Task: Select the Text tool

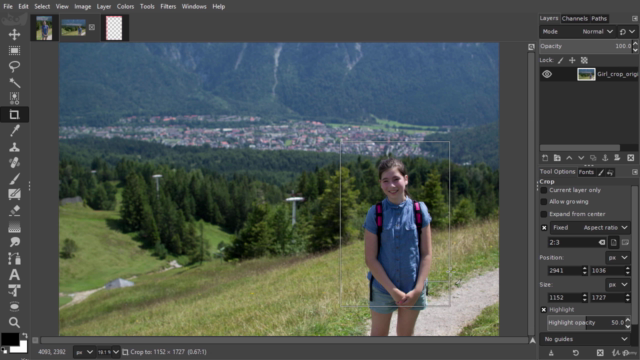Action: 14,274
